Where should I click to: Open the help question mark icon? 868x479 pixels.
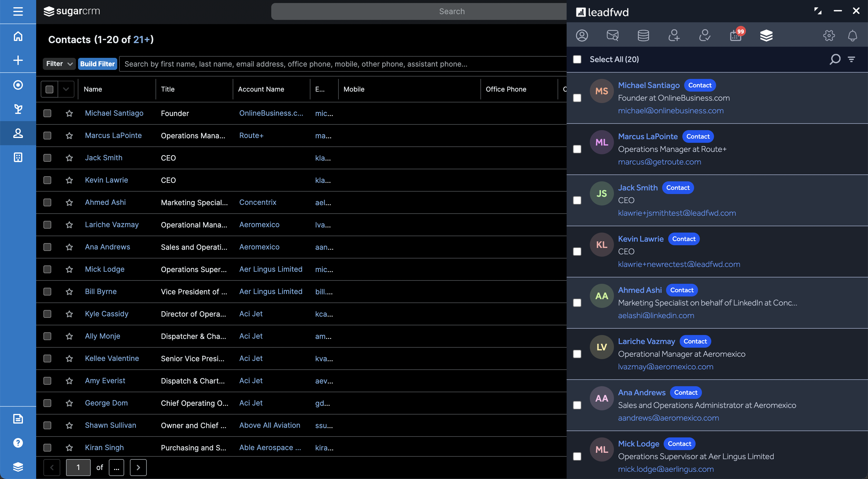18,443
